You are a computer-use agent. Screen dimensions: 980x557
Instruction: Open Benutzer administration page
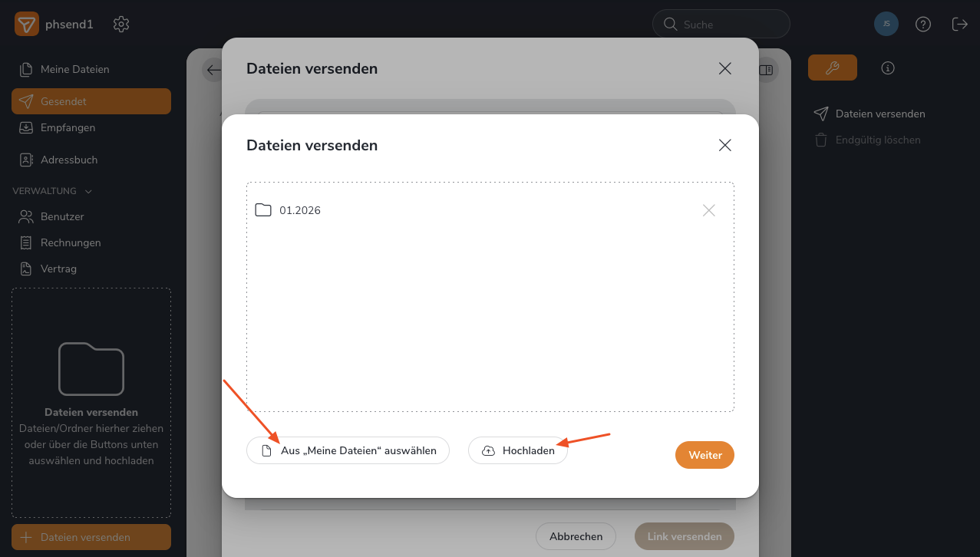pyautogui.click(x=62, y=216)
